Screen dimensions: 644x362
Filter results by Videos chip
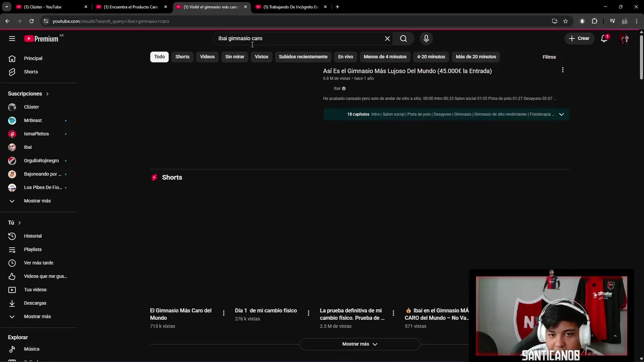[x=207, y=57]
